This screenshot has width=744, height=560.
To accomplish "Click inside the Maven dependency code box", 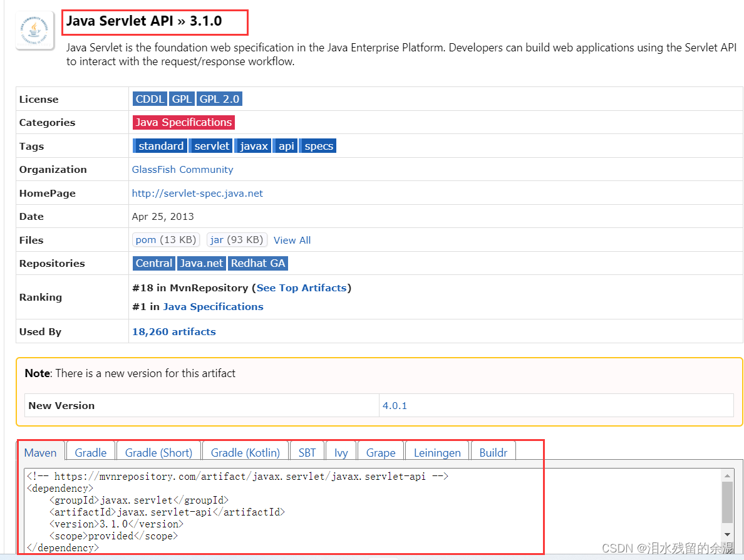I will click(x=373, y=511).
